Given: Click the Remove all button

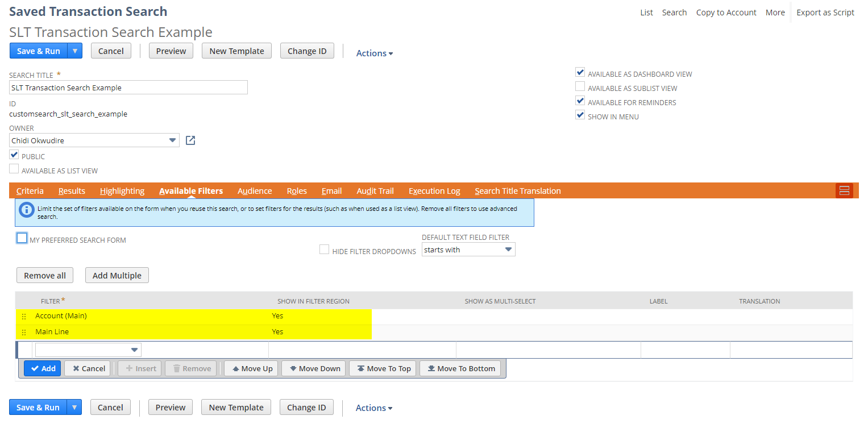Looking at the screenshot, I should click(44, 275).
